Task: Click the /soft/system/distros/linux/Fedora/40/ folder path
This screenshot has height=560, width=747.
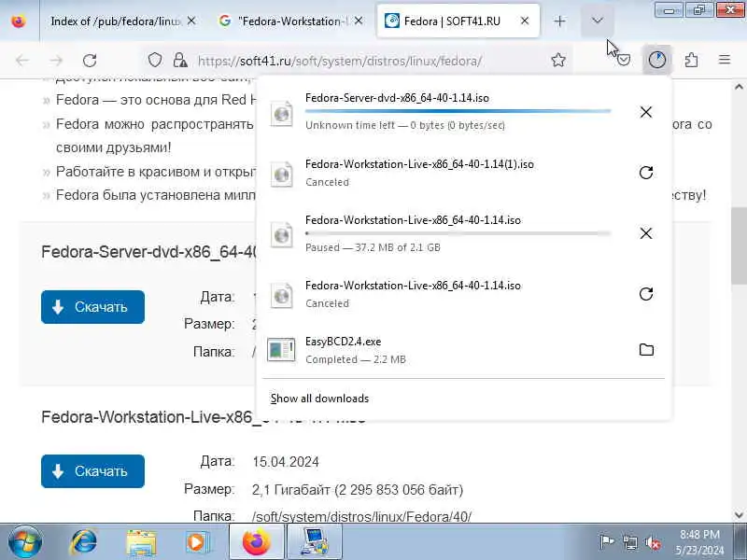Action: click(x=361, y=517)
